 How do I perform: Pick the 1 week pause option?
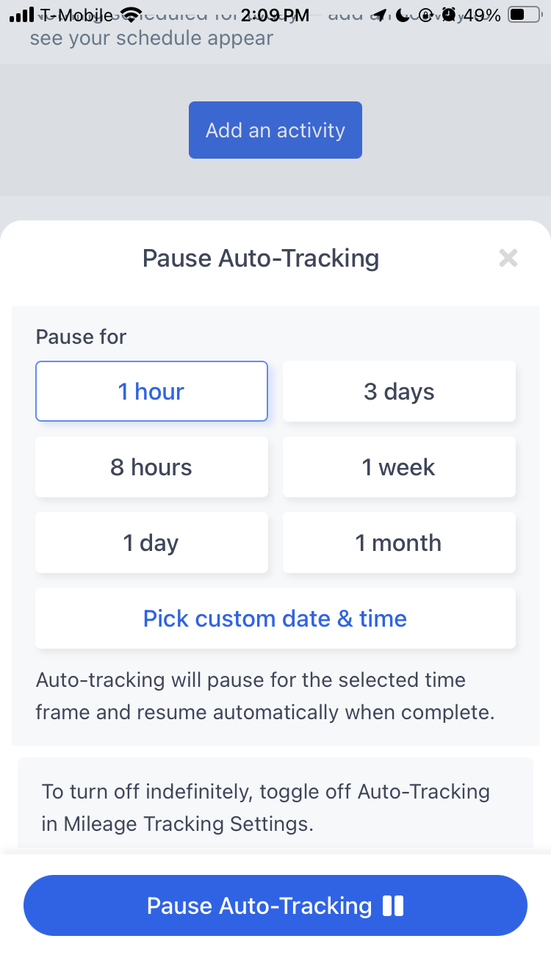point(399,467)
